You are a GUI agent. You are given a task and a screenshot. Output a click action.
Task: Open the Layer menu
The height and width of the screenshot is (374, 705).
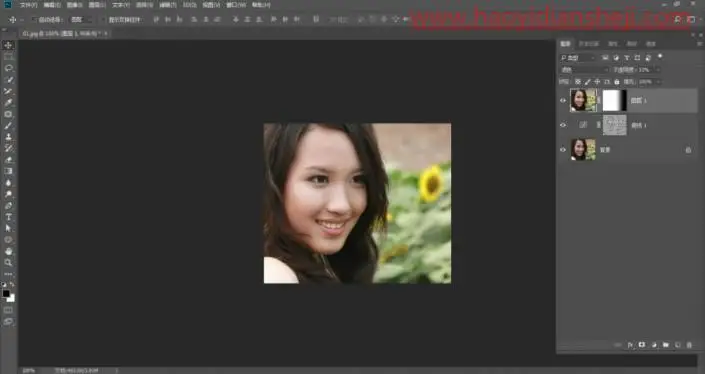[x=97, y=5]
